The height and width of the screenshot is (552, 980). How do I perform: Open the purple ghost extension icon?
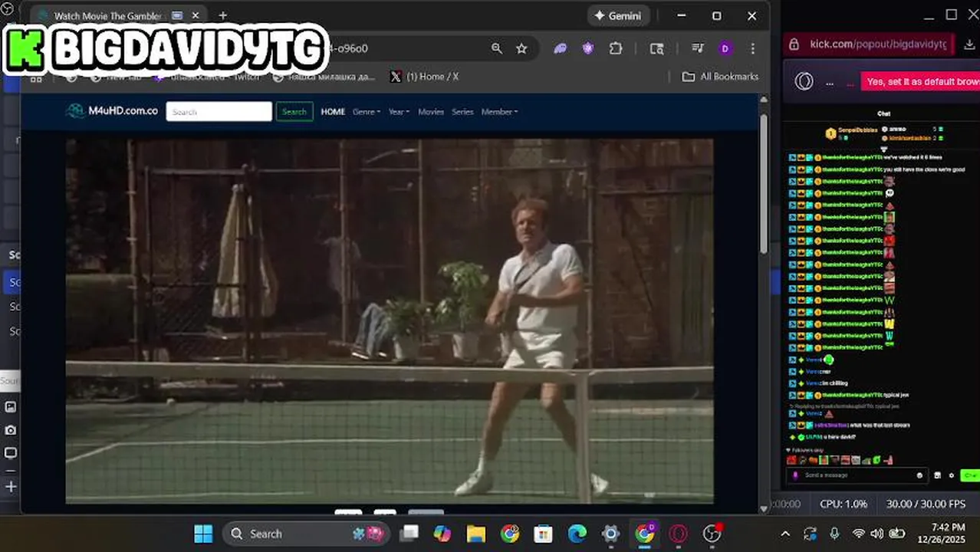click(561, 48)
